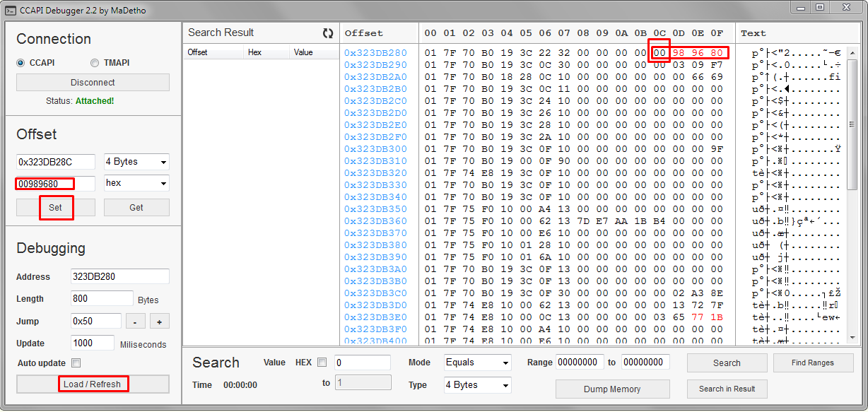868x412 pixels.
Task: Open the hex value format dropdown
Action: 136,183
